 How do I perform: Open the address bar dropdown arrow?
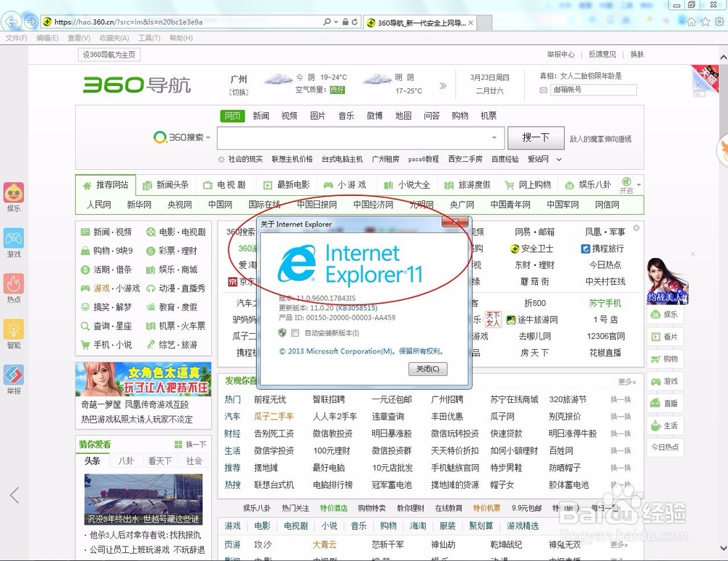pyautogui.click(x=336, y=22)
